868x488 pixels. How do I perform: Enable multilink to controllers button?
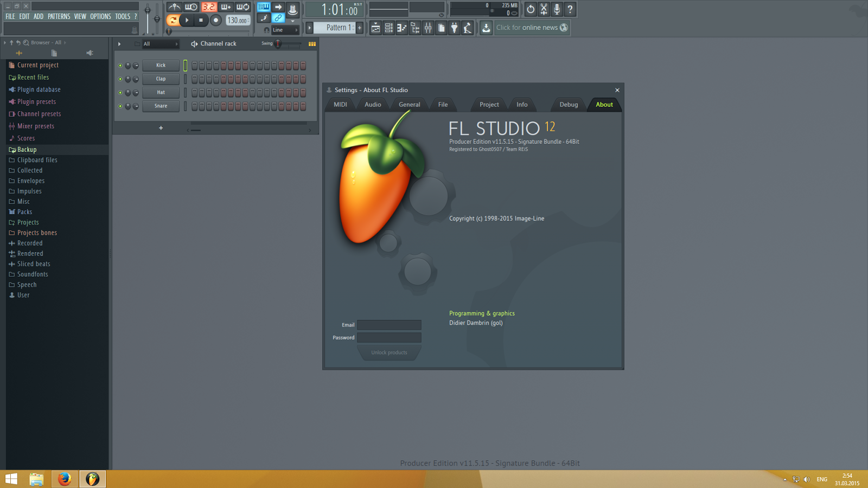(278, 18)
